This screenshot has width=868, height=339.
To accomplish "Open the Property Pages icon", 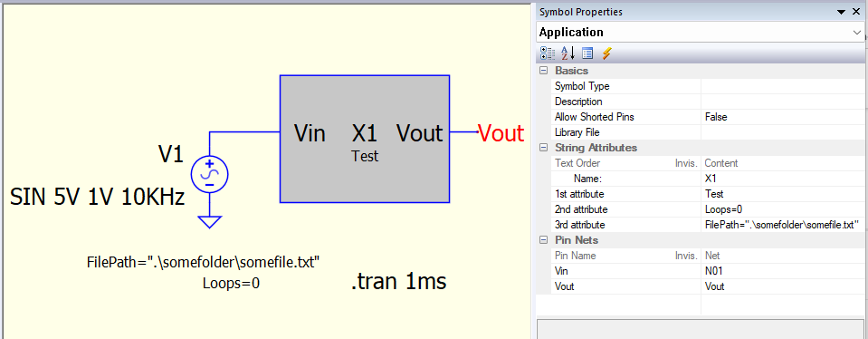I will (x=587, y=53).
